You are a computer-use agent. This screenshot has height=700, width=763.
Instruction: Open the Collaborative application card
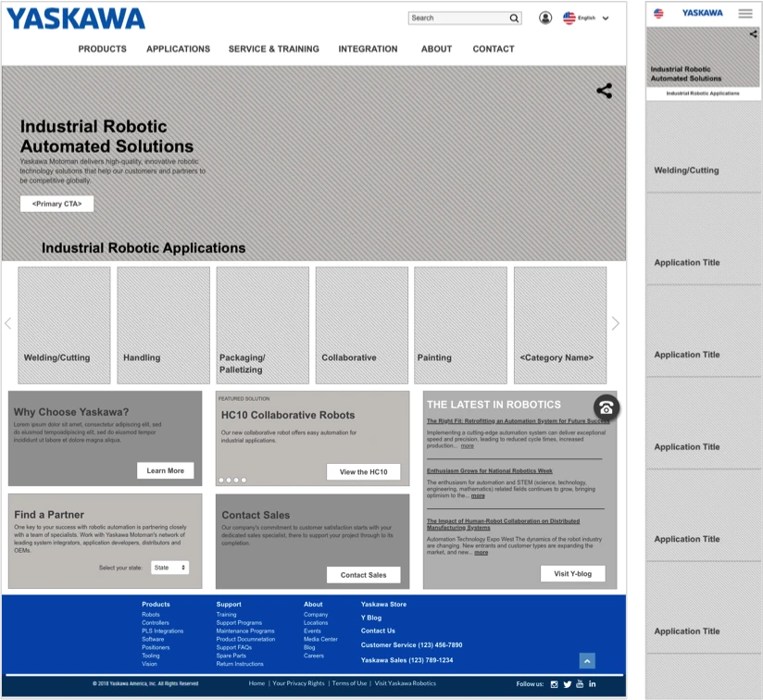[x=362, y=325]
